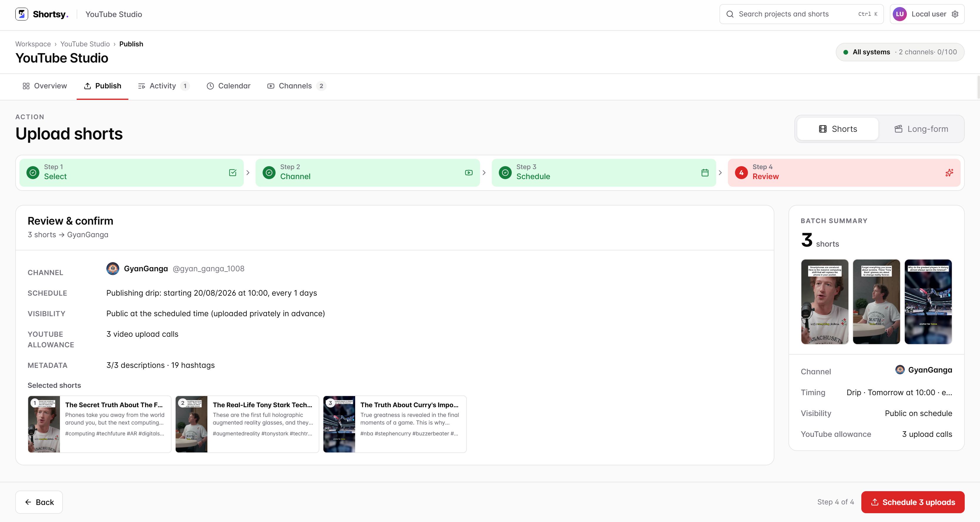
Task: Click the Step 1 Select checkmark icon
Action: 233,173
